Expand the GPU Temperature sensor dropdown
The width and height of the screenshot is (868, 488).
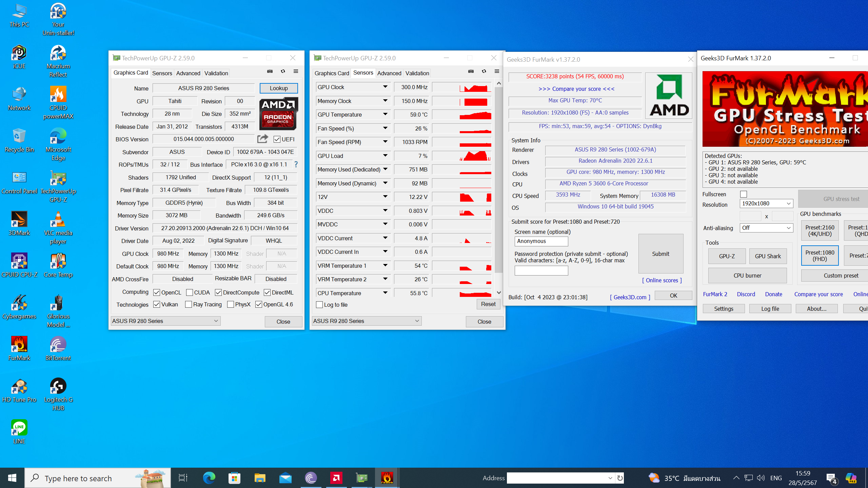(x=385, y=115)
